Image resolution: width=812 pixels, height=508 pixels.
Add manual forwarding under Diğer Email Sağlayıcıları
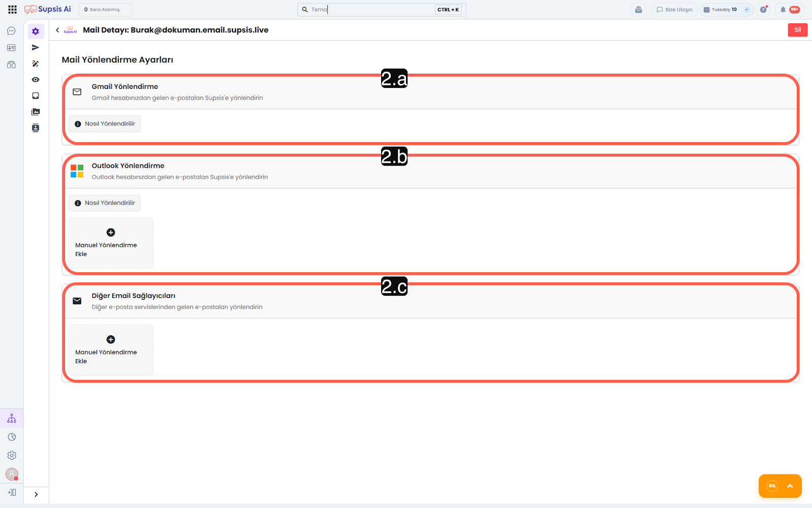(x=111, y=350)
